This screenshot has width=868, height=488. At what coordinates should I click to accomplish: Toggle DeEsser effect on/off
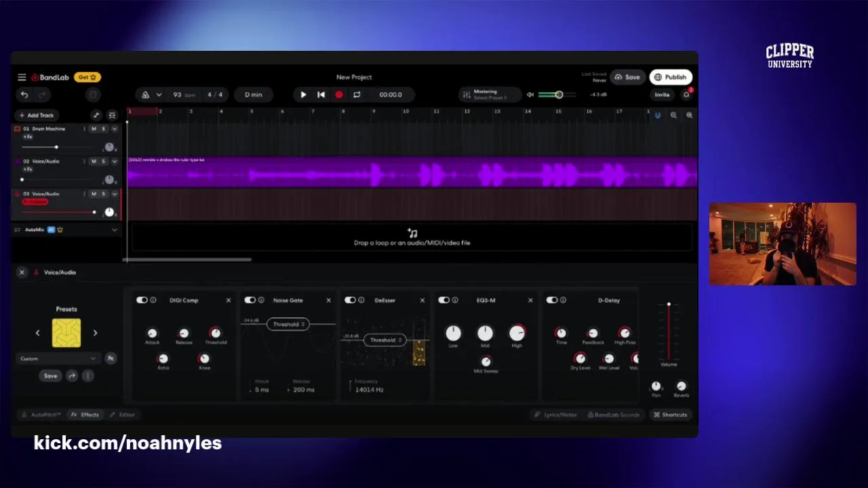(x=350, y=300)
